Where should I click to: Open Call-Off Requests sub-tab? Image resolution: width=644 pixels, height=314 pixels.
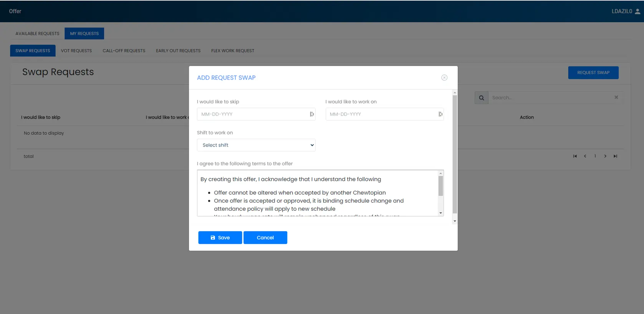point(124,51)
